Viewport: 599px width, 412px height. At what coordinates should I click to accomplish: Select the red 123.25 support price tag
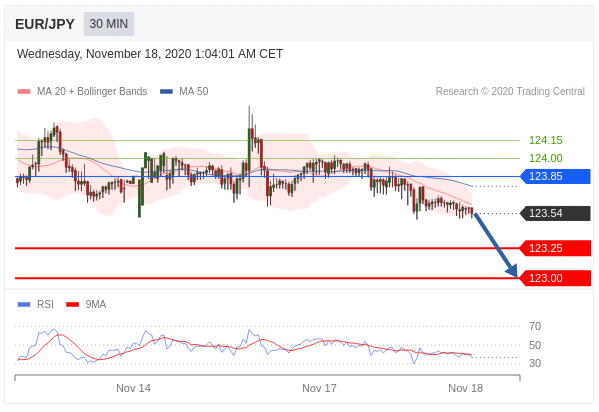(x=556, y=248)
